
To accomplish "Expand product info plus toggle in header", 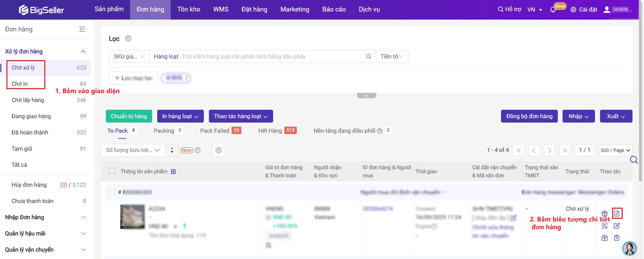I will 173,172.
